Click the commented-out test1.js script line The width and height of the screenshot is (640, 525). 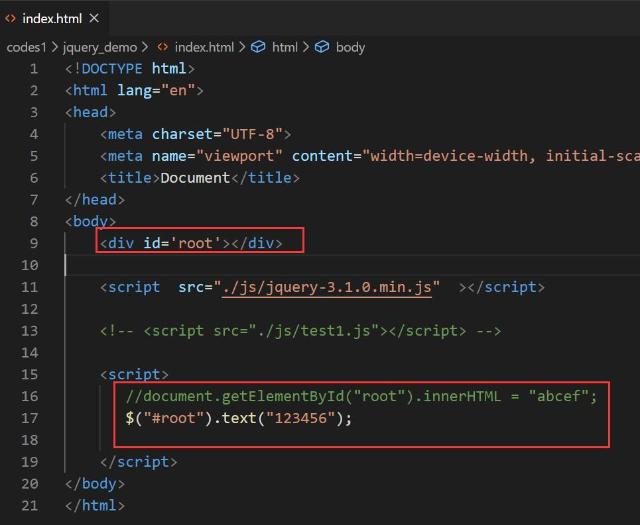pos(300,330)
